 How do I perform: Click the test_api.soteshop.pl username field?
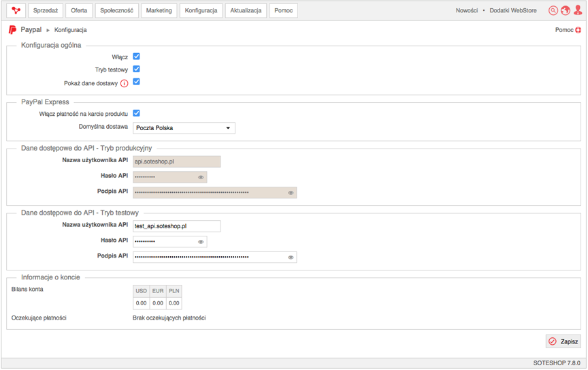tap(177, 226)
